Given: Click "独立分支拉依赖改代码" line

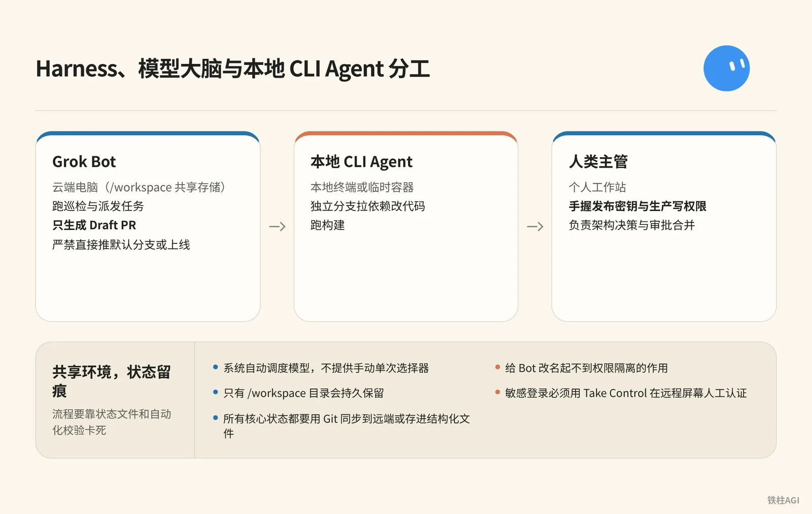Looking at the screenshot, I should (x=367, y=206).
